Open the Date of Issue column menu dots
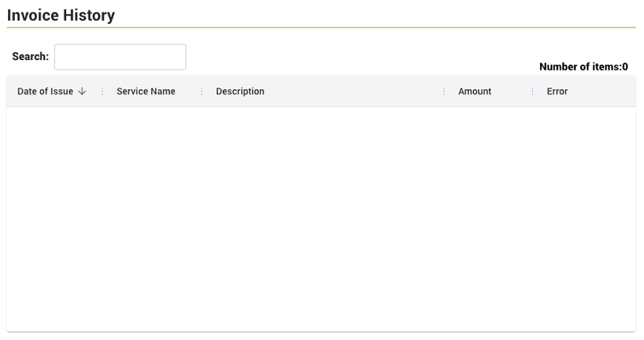The image size is (644, 340). point(102,91)
